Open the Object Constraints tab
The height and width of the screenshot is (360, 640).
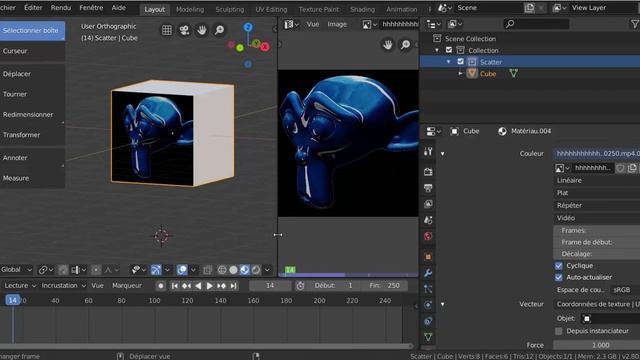click(x=428, y=321)
